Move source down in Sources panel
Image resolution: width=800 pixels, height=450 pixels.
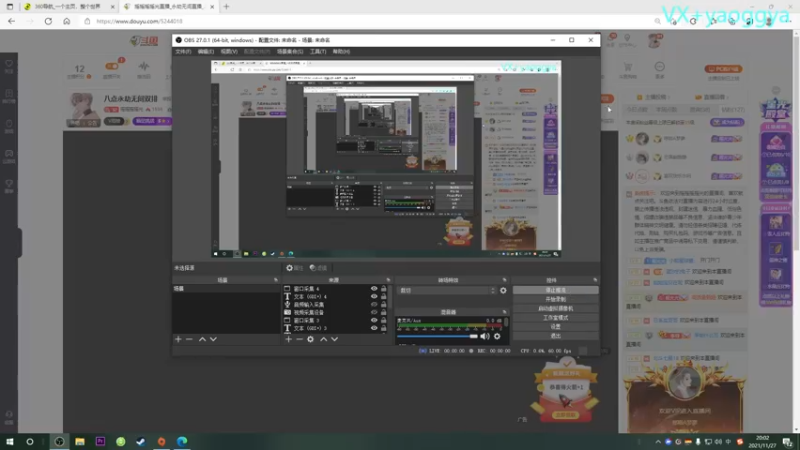(335, 339)
